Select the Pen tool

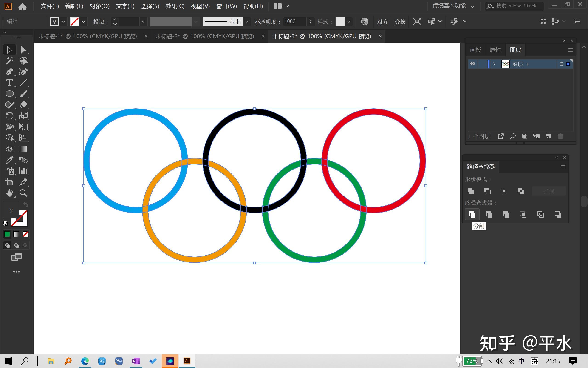9,72
